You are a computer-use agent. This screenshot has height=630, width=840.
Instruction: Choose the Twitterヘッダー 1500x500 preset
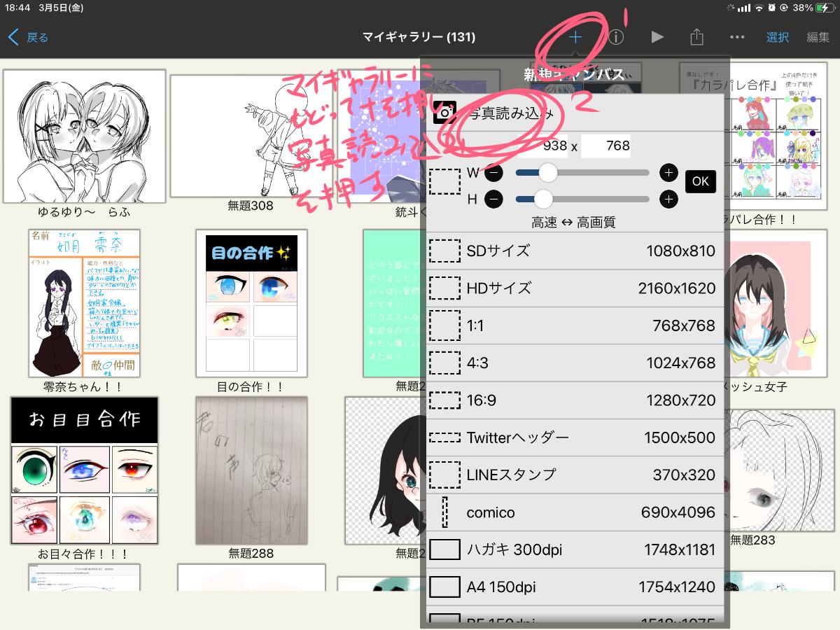(574, 437)
